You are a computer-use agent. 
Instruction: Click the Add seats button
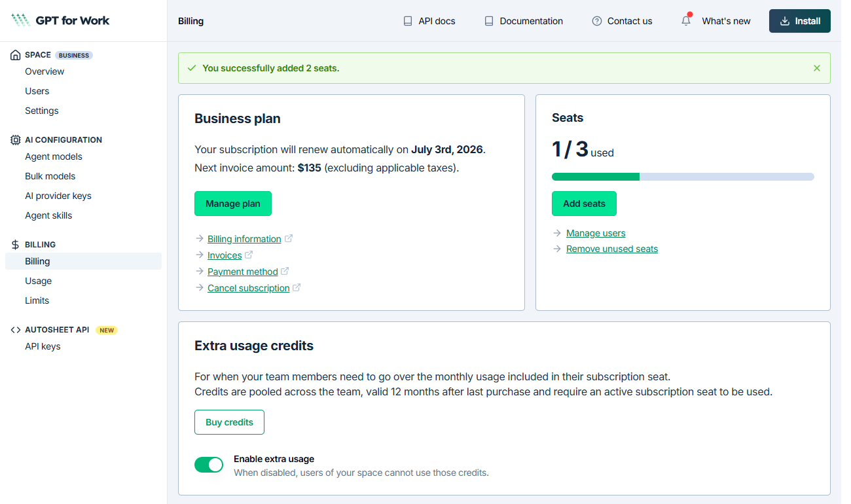click(584, 204)
